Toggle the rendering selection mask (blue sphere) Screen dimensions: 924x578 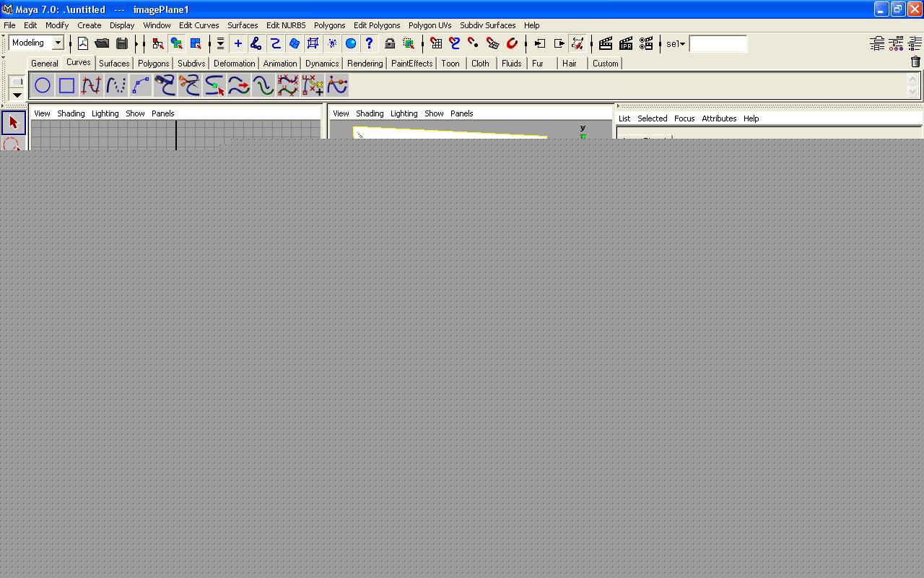350,43
